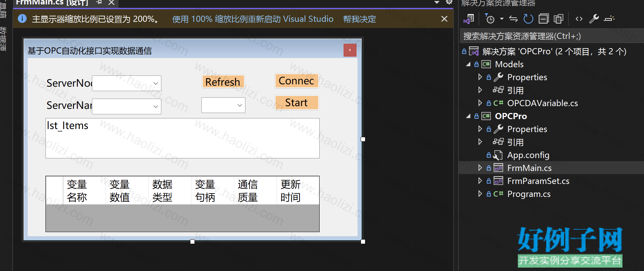Select the ServerName label
The image size is (644, 271).
[69, 105]
